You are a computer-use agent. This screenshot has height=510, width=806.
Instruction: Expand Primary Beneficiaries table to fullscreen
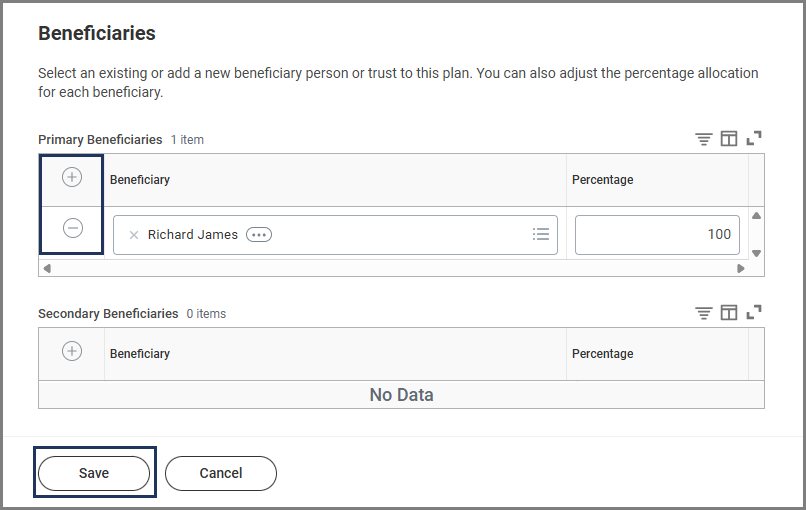pyautogui.click(x=754, y=139)
